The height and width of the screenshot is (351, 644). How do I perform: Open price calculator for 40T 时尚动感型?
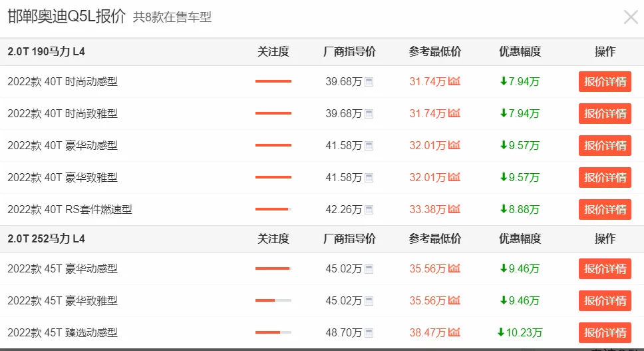point(369,82)
